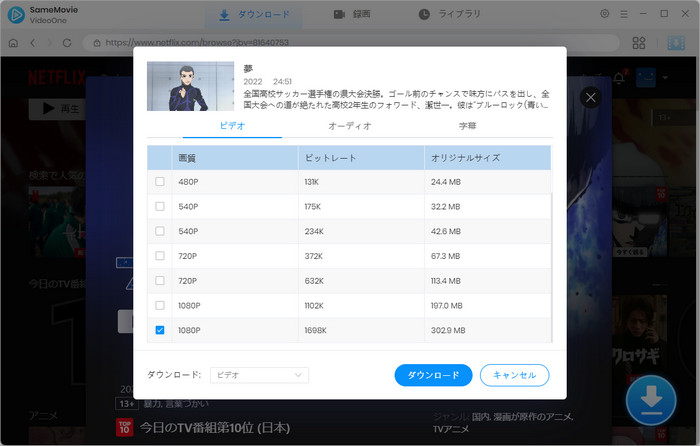Click the blue ダウンロード button in dialog
This screenshot has height=446, width=700.
433,375
